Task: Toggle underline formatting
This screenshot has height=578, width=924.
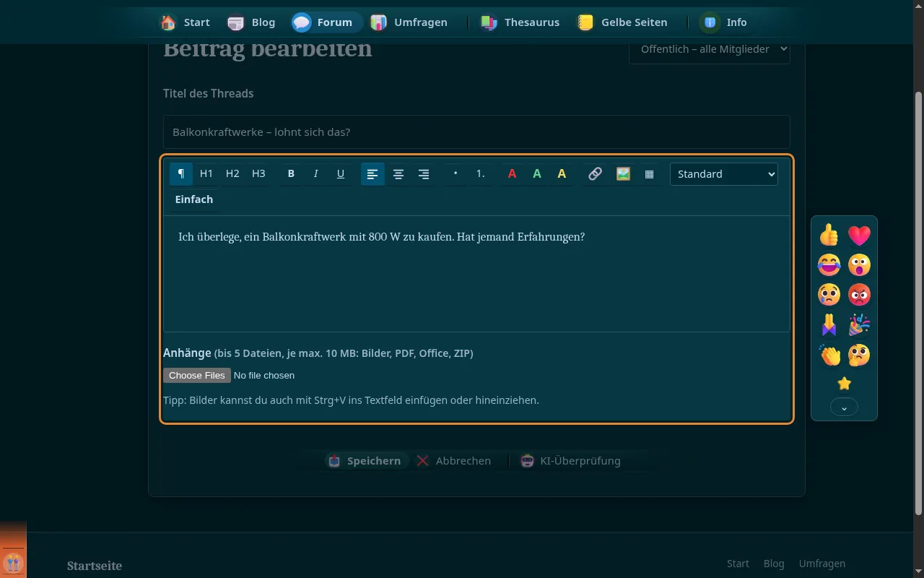Action: [341, 174]
